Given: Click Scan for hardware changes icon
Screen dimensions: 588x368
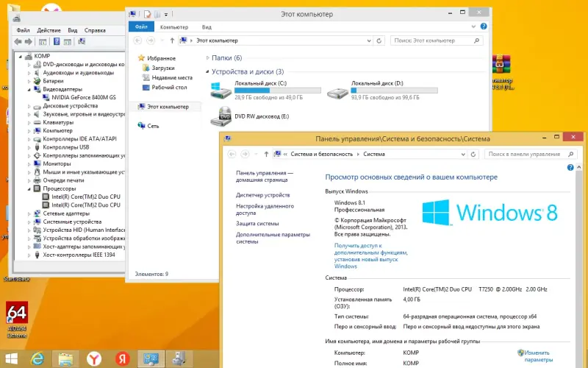Looking at the screenshot, I should coord(82,42).
